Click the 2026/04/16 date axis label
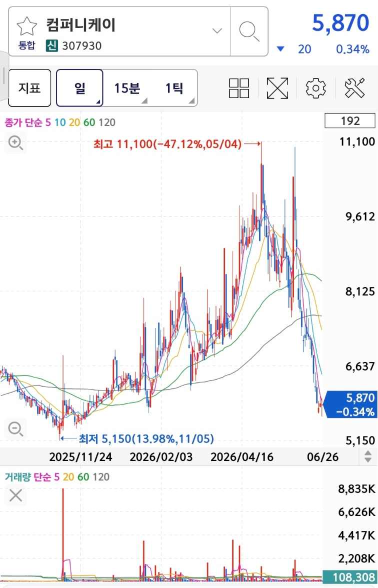This screenshot has width=378, height=588. point(242,457)
